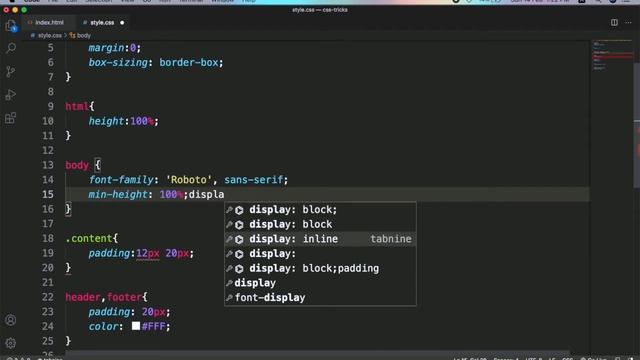Click the 'border-box' value

(189, 63)
